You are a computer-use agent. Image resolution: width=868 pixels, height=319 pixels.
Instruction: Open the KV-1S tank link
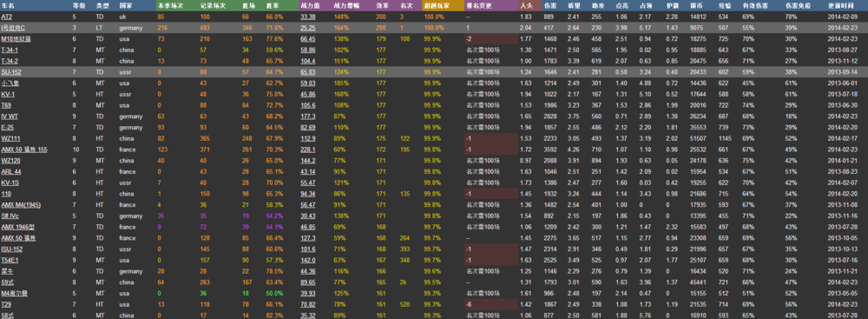pos(10,183)
